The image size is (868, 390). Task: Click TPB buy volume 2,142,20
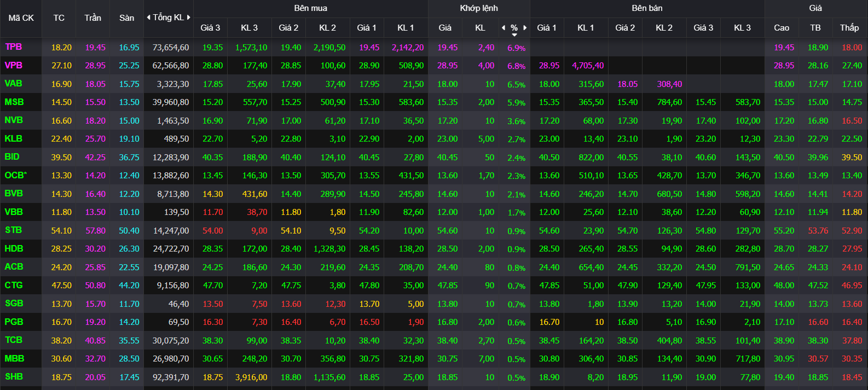pyautogui.click(x=408, y=48)
